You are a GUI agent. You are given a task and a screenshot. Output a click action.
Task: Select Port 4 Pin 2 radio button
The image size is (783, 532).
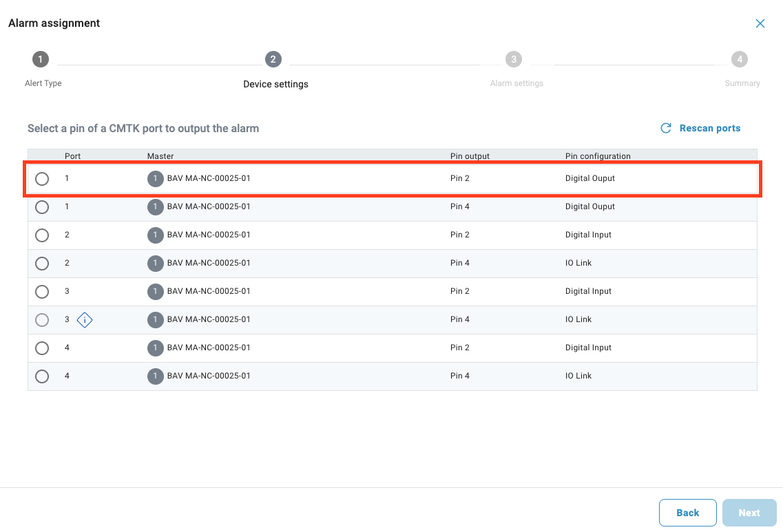pos(42,348)
